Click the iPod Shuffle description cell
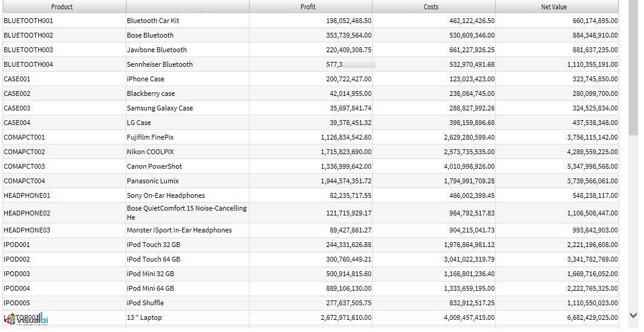 145,303
